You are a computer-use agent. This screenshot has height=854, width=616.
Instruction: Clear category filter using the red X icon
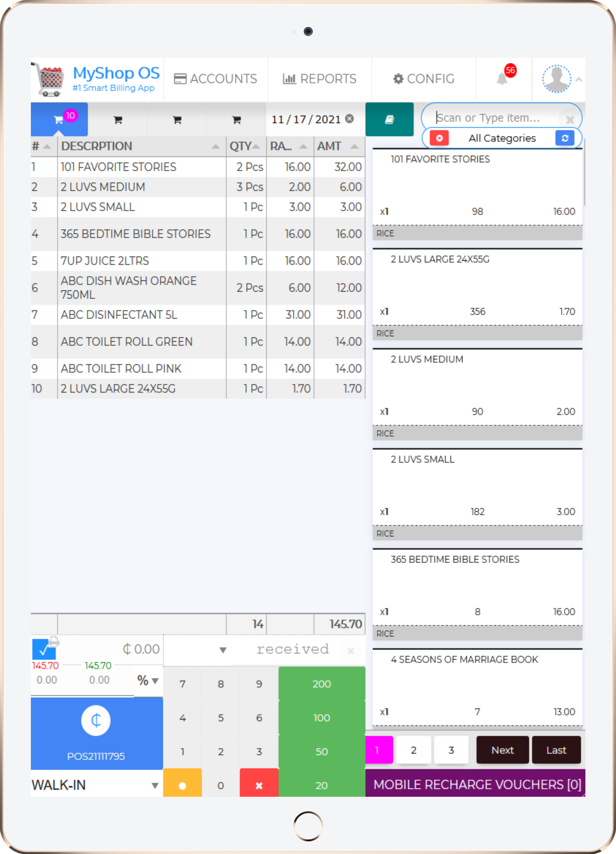439,138
